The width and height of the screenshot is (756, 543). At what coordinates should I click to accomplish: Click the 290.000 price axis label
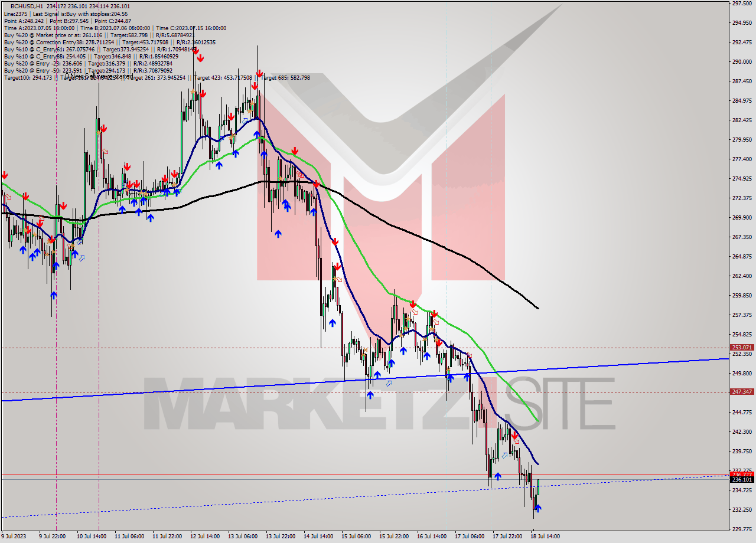(741, 62)
